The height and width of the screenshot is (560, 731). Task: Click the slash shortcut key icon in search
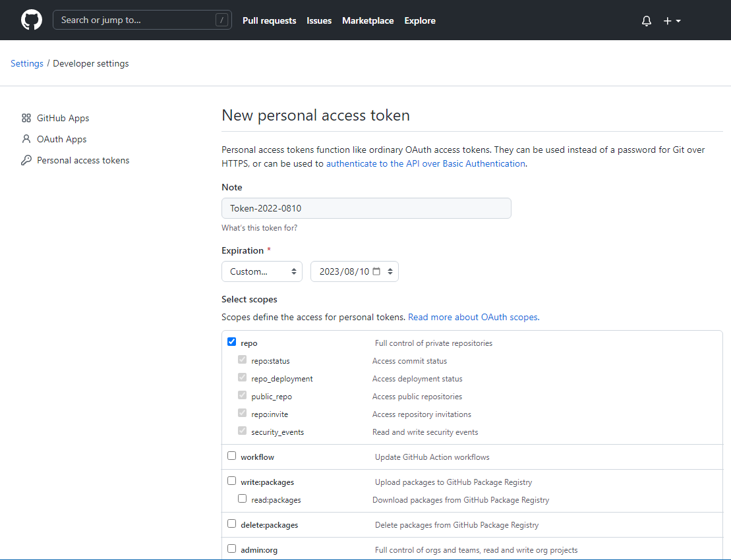coord(221,20)
